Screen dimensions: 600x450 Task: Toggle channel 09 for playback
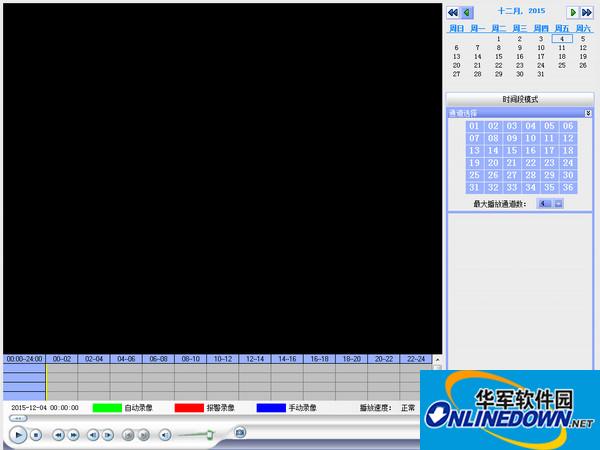tap(512, 138)
